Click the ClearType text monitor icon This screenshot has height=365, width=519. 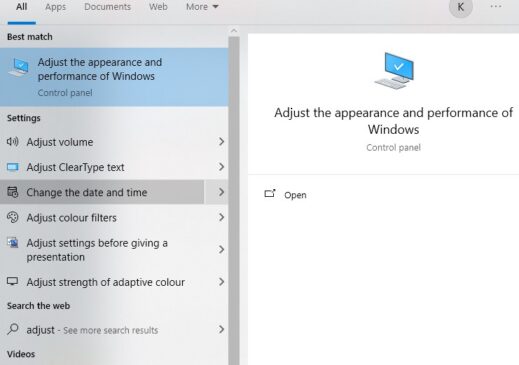click(13, 167)
